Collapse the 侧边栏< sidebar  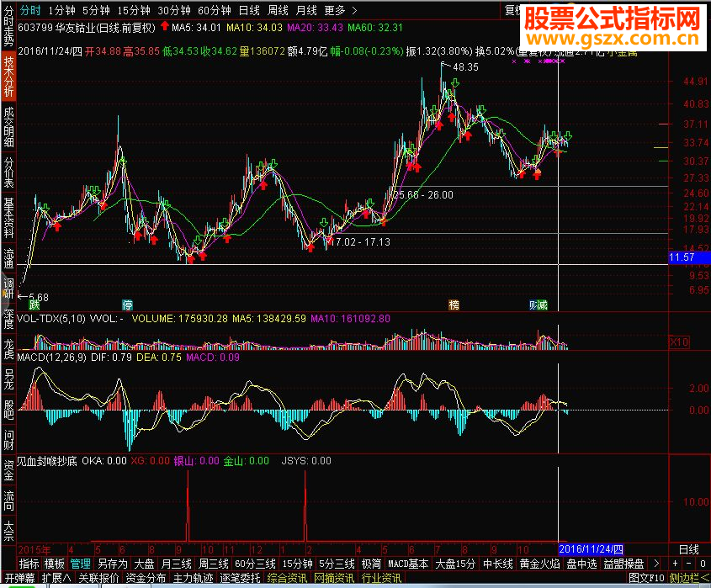[690, 578]
